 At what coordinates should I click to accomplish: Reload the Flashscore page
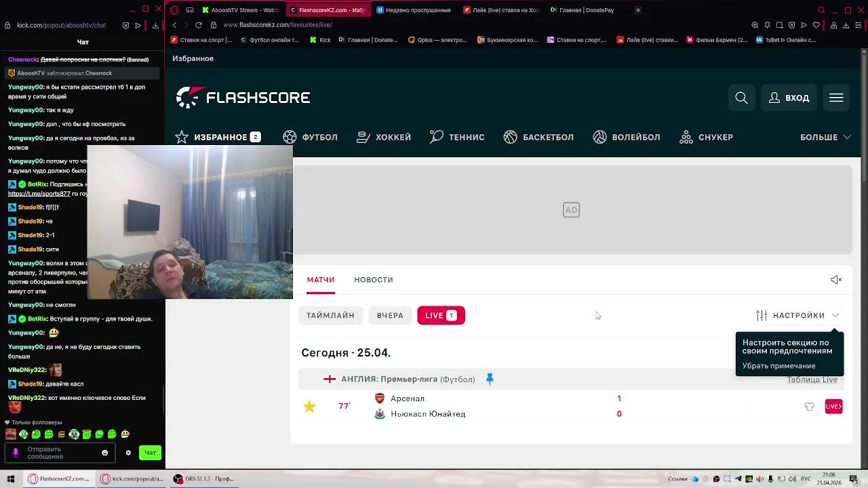pyautogui.click(x=199, y=25)
